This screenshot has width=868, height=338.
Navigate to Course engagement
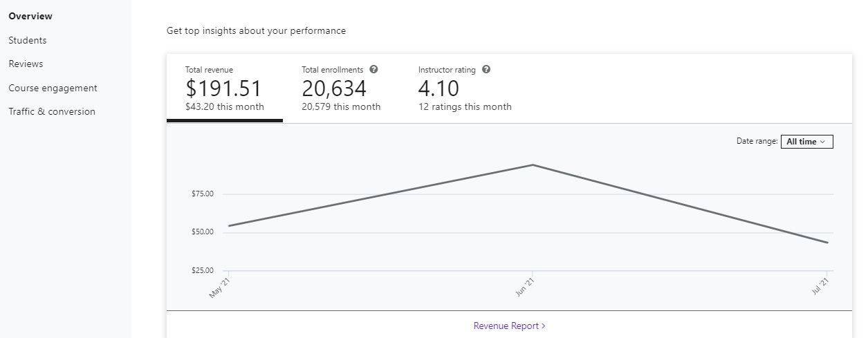53,88
